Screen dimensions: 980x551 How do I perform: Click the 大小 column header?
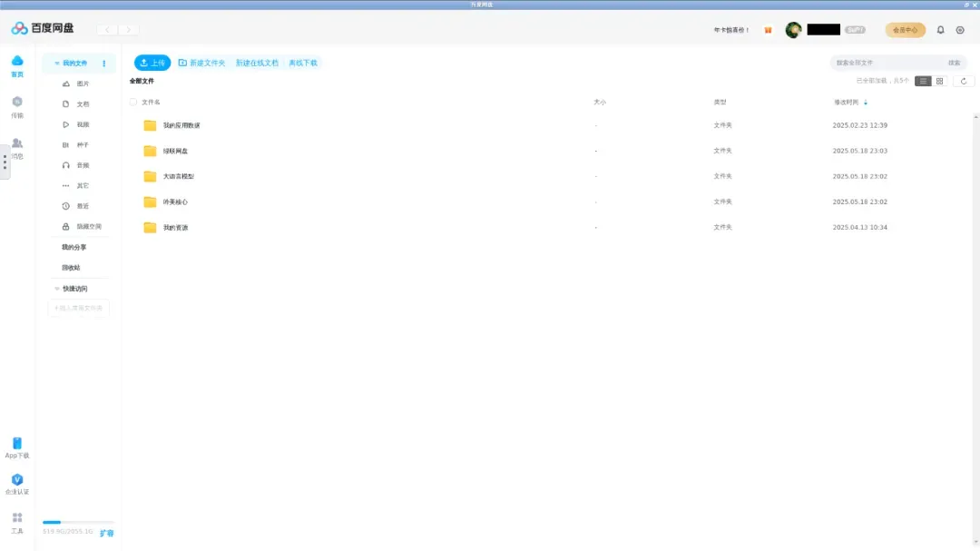tap(600, 102)
